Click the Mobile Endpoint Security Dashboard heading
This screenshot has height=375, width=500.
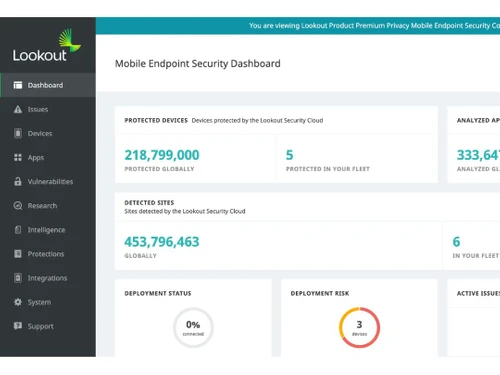pos(198,63)
